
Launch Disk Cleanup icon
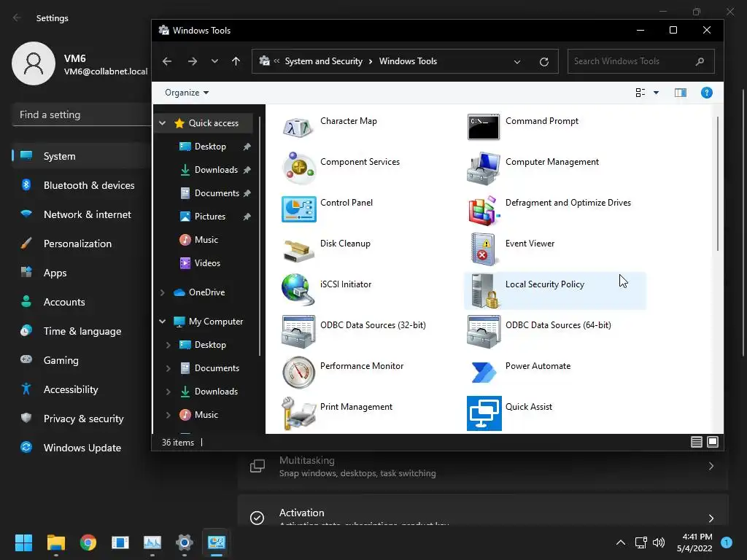pyautogui.click(x=298, y=250)
